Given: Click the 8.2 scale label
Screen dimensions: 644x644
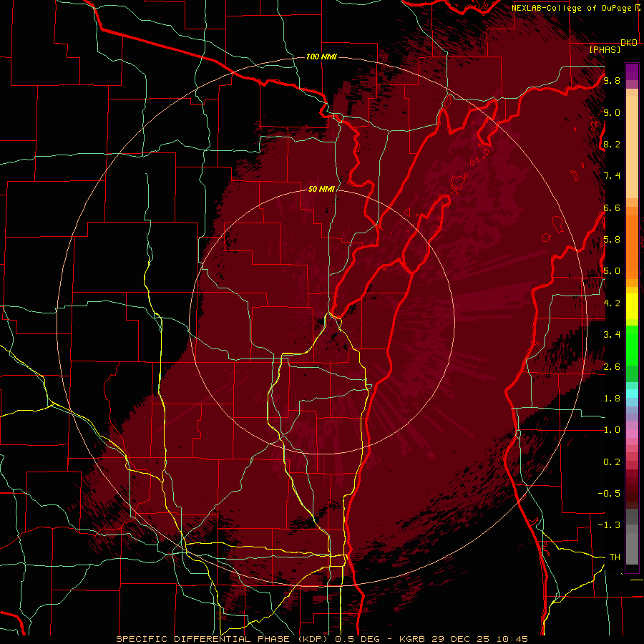Looking at the screenshot, I should coord(612,144).
